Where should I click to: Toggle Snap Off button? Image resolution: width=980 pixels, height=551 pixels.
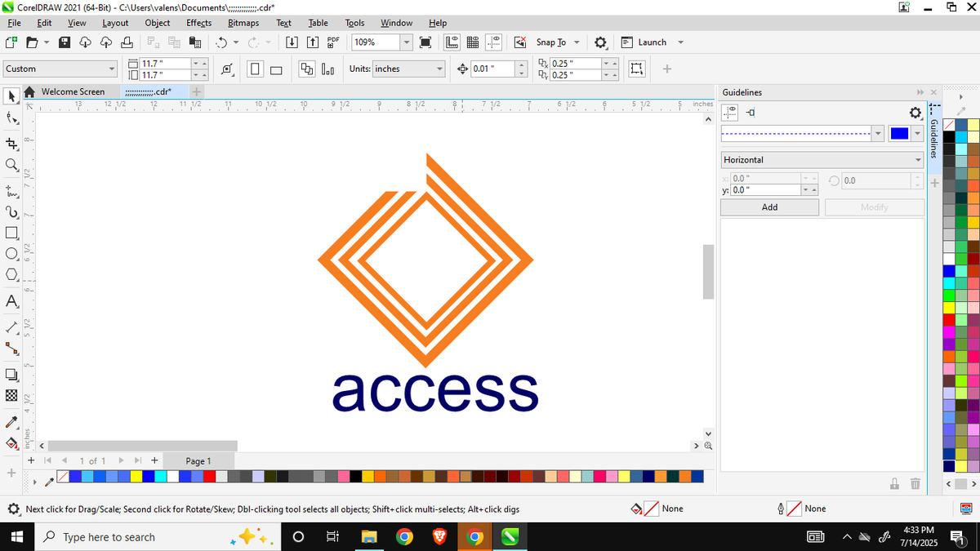click(x=520, y=42)
